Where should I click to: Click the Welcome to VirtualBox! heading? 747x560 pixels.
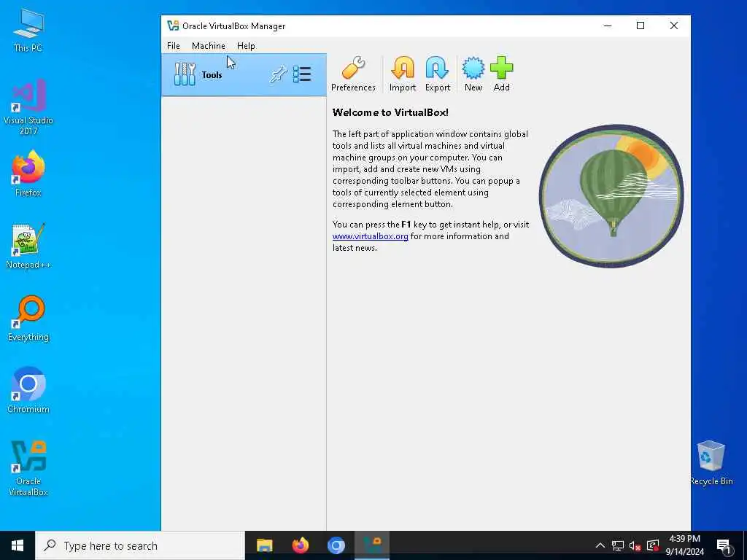pyautogui.click(x=390, y=112)
